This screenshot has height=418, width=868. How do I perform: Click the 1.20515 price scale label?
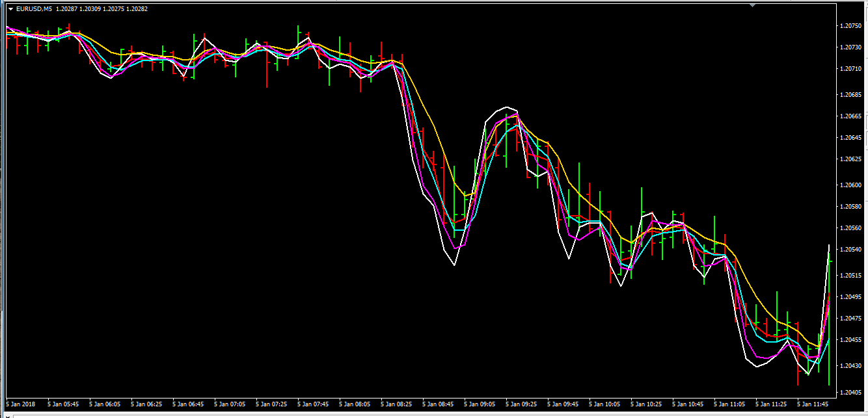850,276
